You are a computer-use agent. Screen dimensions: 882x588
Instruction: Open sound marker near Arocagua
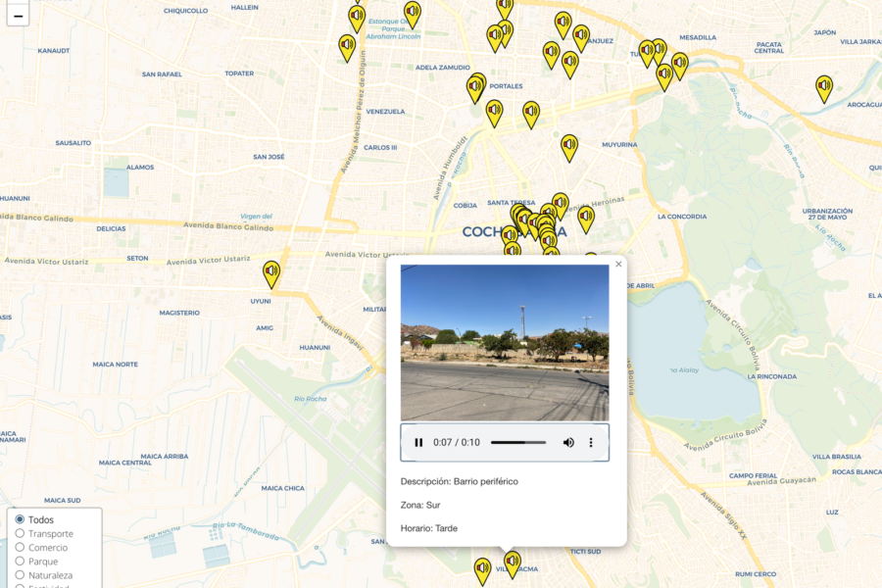click(824, 89)
